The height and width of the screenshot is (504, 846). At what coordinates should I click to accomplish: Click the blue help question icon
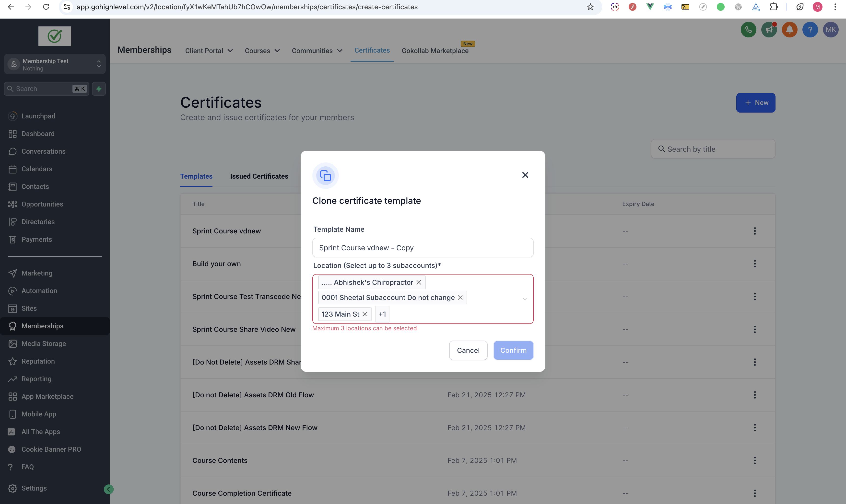tap(810, 30)
